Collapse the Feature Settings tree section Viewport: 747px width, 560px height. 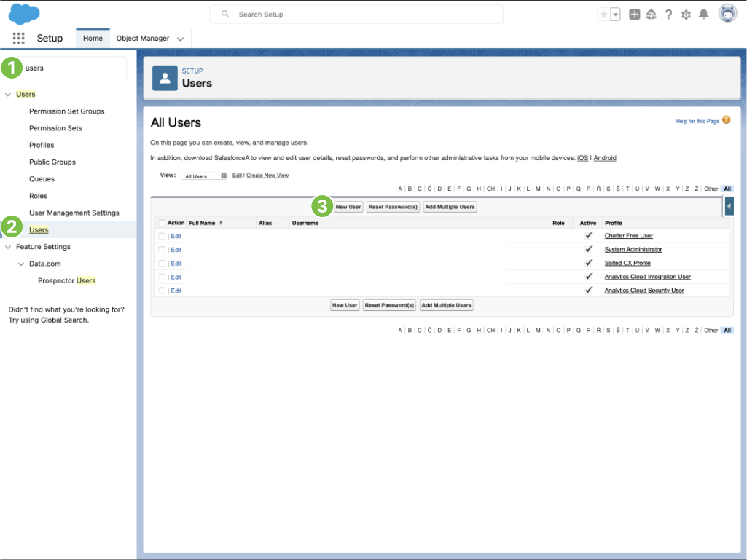tap(9, 247)
